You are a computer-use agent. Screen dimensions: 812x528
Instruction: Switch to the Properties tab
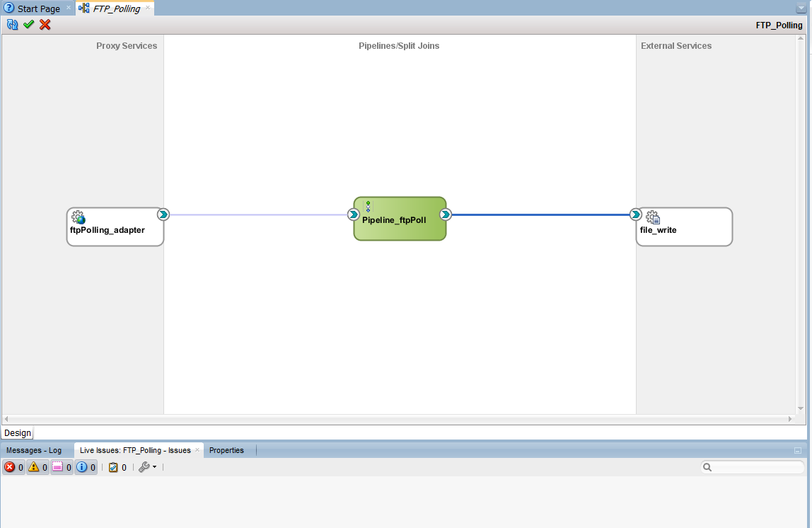[226, 450]
